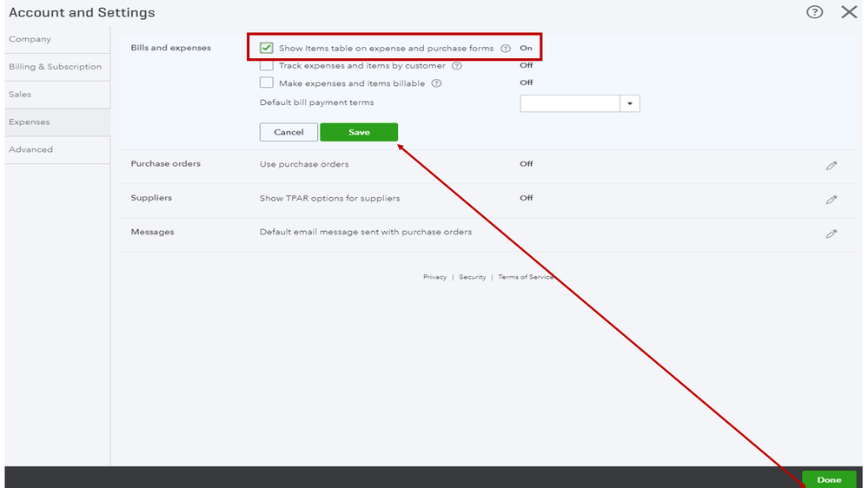
Task: Click the Messages section label
Action: (x=152, y=232)
